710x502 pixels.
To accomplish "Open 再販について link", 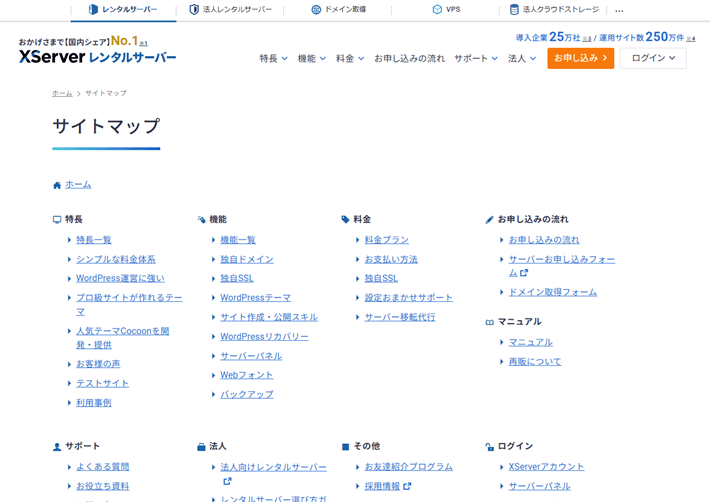I will 535,362.
